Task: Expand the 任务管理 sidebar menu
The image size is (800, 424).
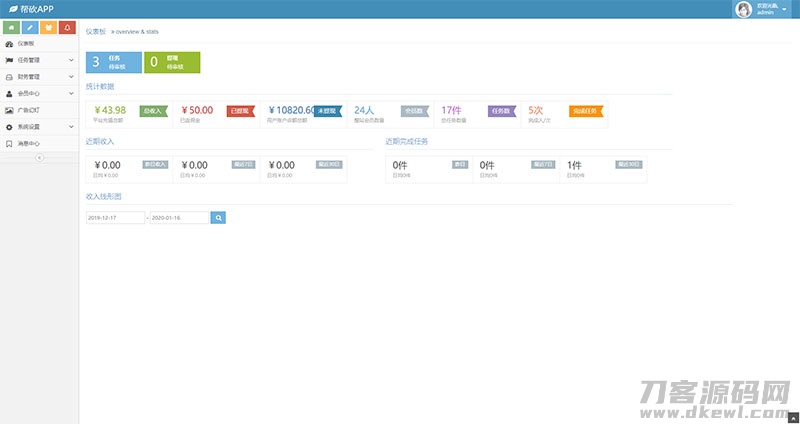Action: tap(71, 60)
